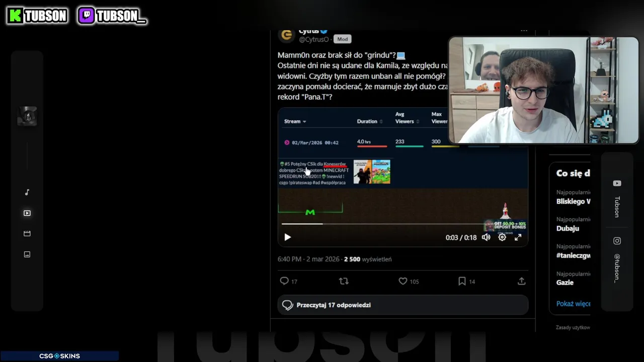
Task: Play the tweet's embedded video
Action: click(x=287, y=237)
